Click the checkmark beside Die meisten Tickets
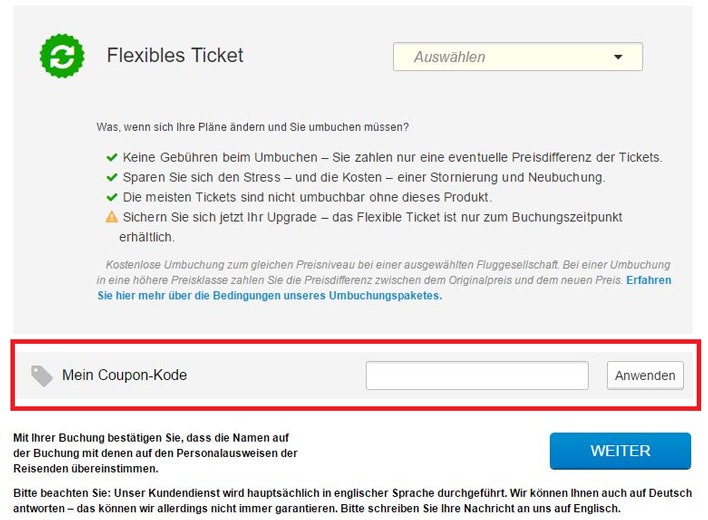 tap(112, 197)
